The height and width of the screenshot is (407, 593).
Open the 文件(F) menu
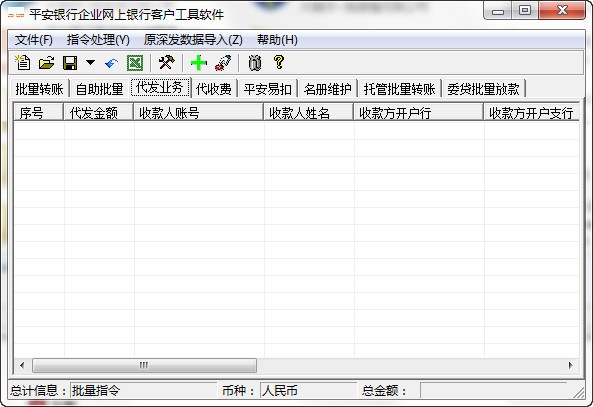pos(34,40)
